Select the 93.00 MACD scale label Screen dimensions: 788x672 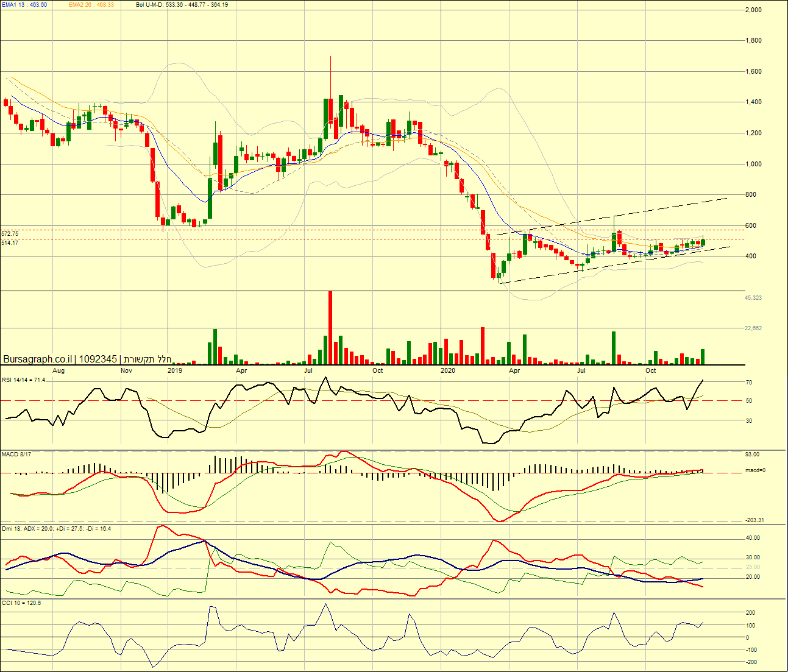(752, 454)
